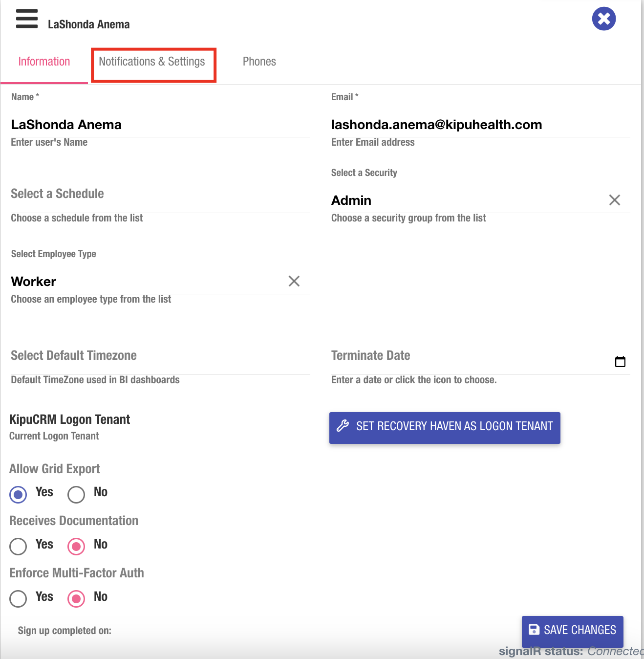The height and width of the screenshot is (659, 644).
Task: Open the Select Default Timezone dropdown
Action: pos(160,356)
